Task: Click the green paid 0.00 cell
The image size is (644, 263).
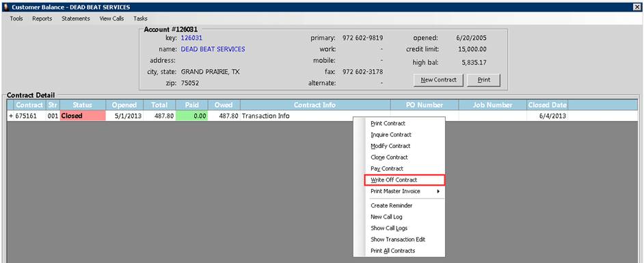Action: click(x=192, y=116)
